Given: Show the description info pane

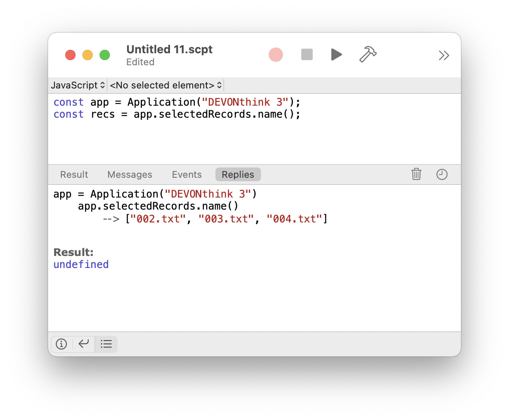Looking at the screenshot, I should (61, 344).
